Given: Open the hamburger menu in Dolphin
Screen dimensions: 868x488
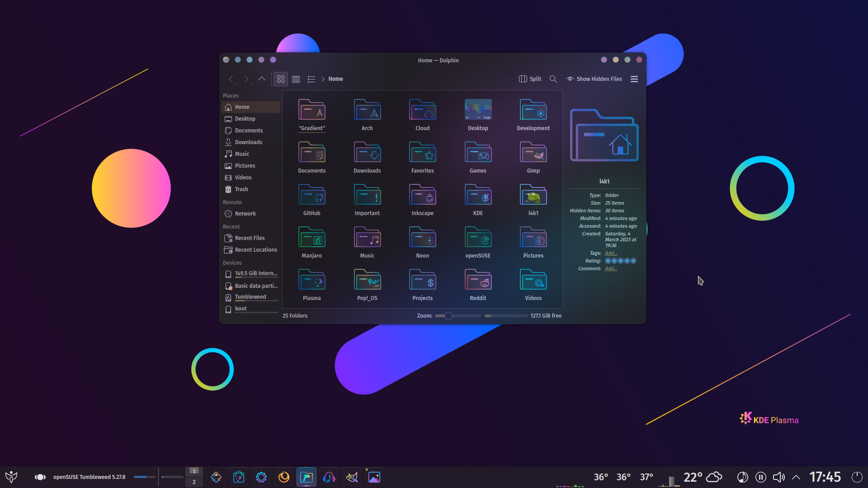Looking at the screenshot, I should [634, 79].
